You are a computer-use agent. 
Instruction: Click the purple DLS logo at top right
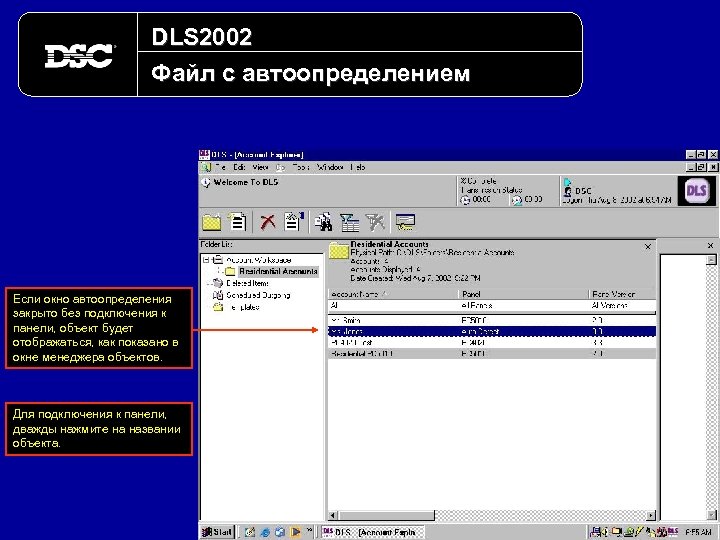coord(696,191)
